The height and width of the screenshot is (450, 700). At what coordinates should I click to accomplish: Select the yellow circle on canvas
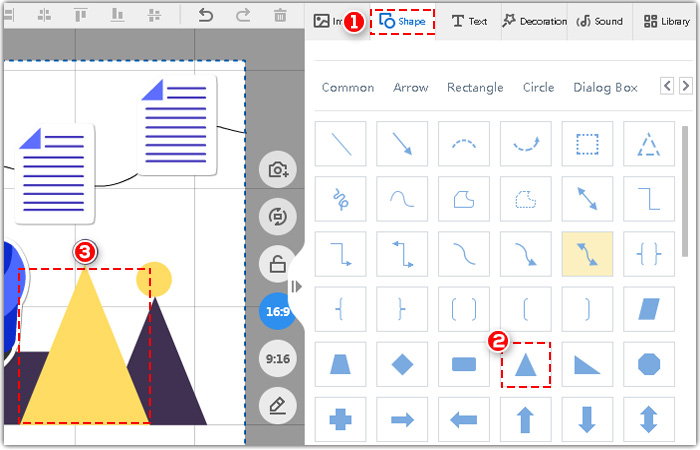154,279
